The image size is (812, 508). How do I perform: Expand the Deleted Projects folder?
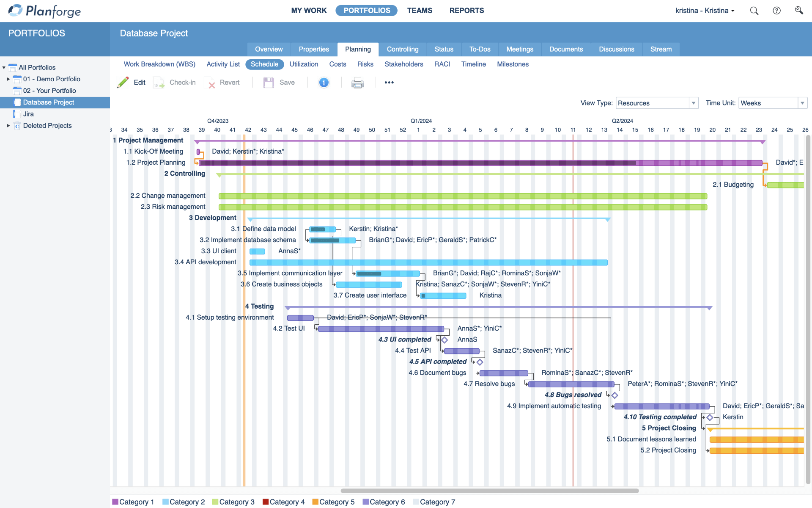pos(8,125)
